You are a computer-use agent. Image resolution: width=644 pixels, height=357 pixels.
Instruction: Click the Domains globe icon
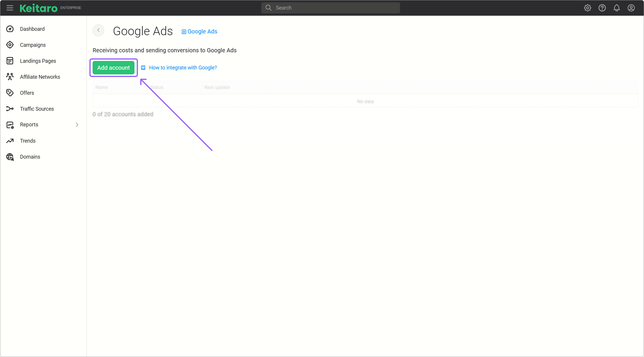(x=10, y=157)
